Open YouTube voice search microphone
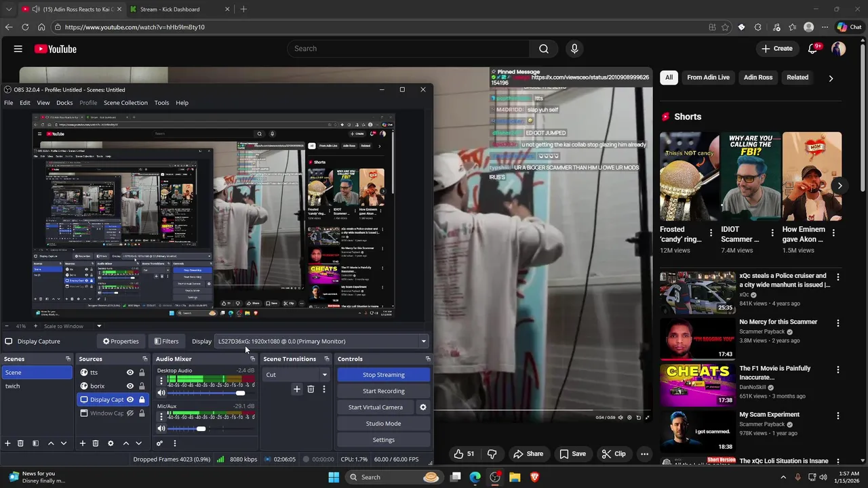Screen dimensions: 868x488 pyautogui.click(x=574, y=49)
